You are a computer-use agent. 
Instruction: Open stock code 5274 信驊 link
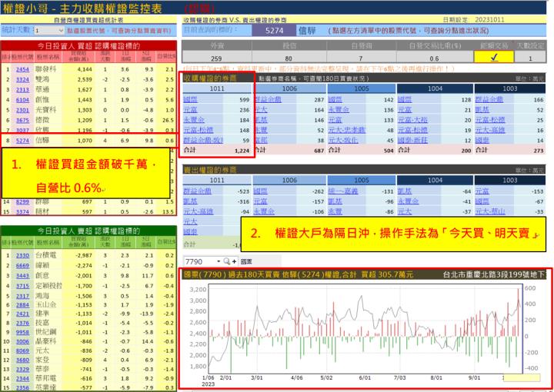pyautogui.click(x=22, y=141)
